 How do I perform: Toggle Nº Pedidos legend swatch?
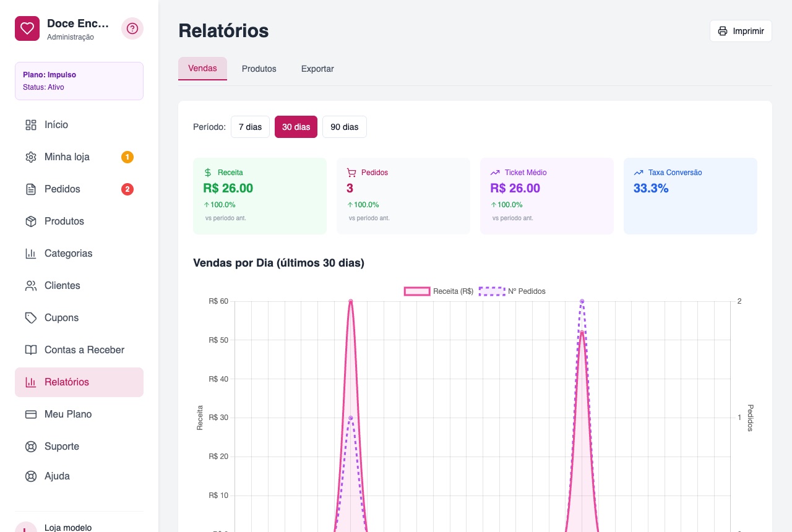pos(493,291)
